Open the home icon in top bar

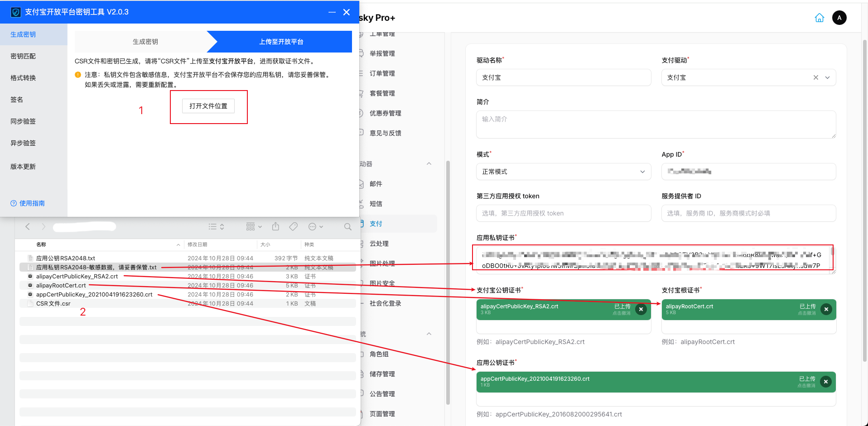pos(819,18)
